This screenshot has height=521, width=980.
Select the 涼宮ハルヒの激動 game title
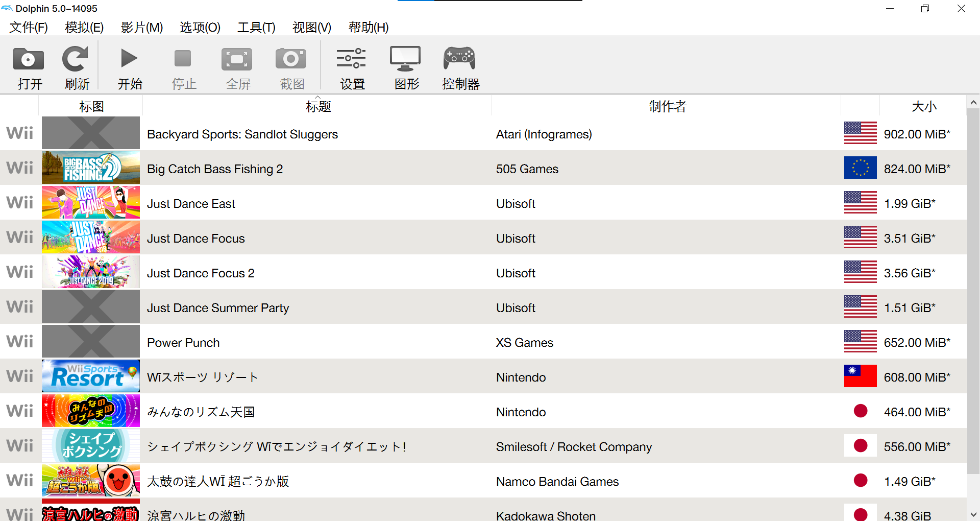(196, 515)
